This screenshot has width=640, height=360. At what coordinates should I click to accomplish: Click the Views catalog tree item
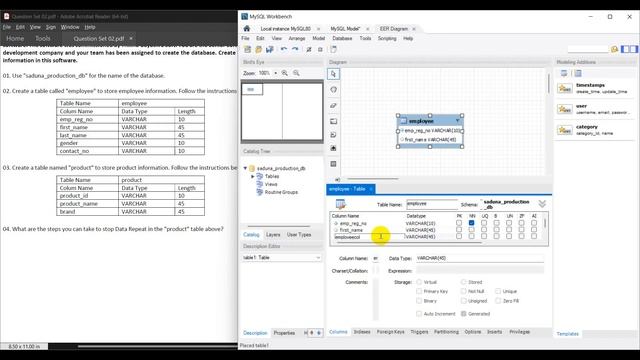(x=271, y=184)
